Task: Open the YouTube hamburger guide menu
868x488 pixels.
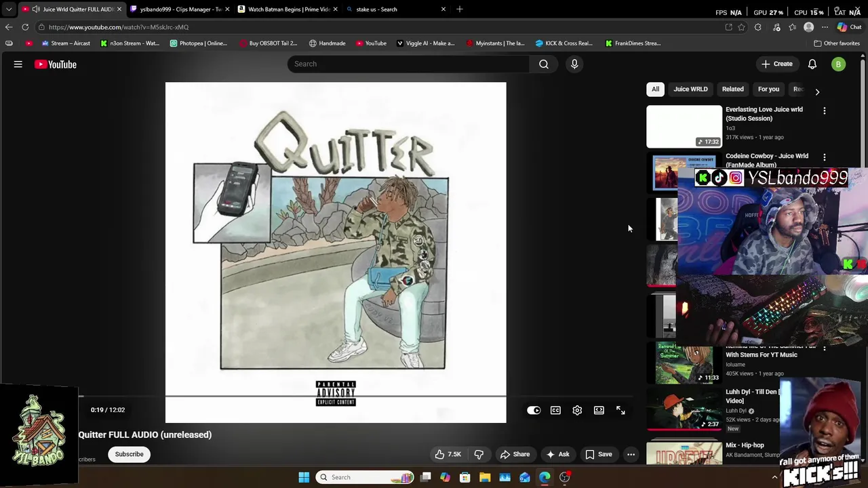Action: (x=18, y=64)
